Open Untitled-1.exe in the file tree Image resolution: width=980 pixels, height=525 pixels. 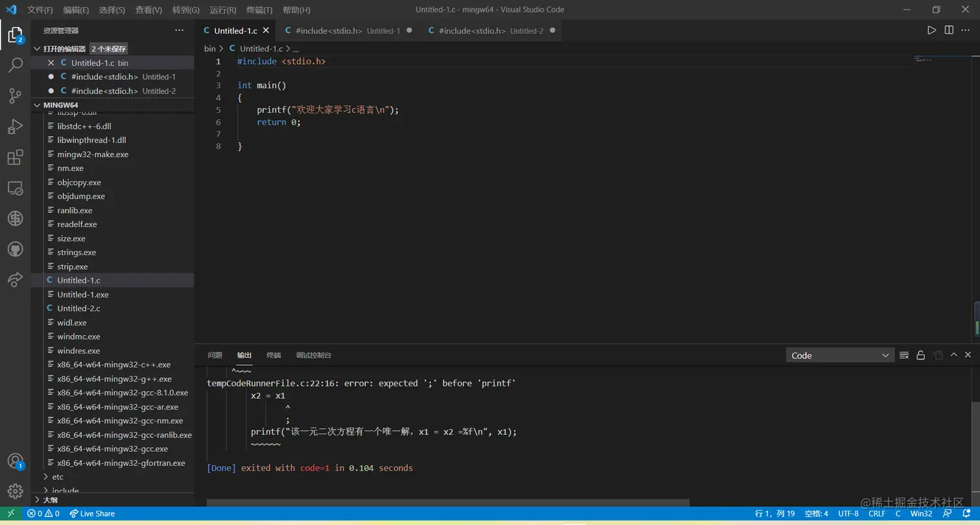point(83,295)
